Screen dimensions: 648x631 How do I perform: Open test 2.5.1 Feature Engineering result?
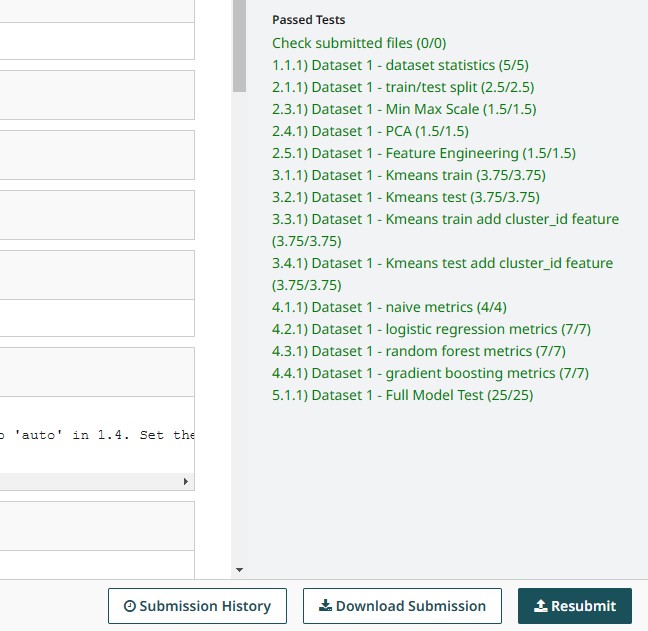click(423, 153)
